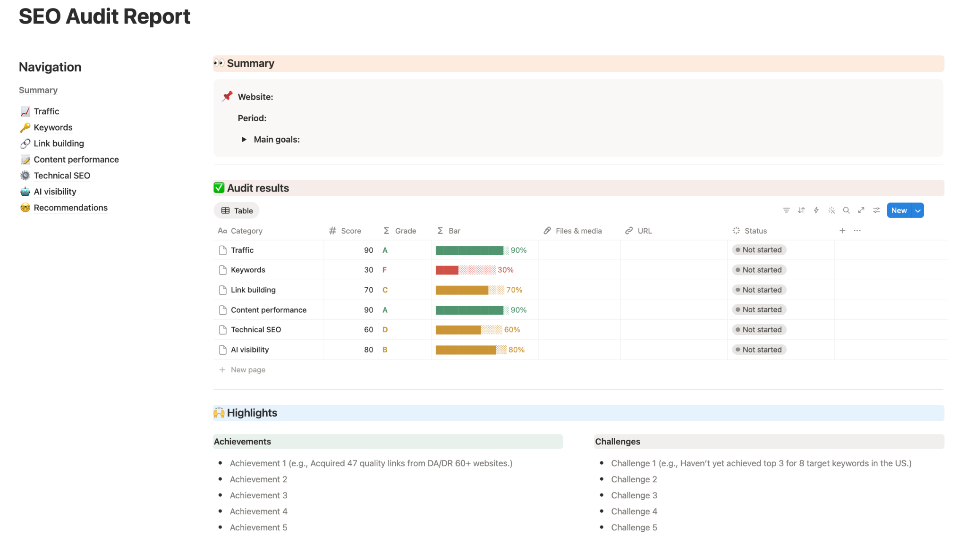Go to Traffic in navigation
The image size is (967, 560).
coord(46,111)
